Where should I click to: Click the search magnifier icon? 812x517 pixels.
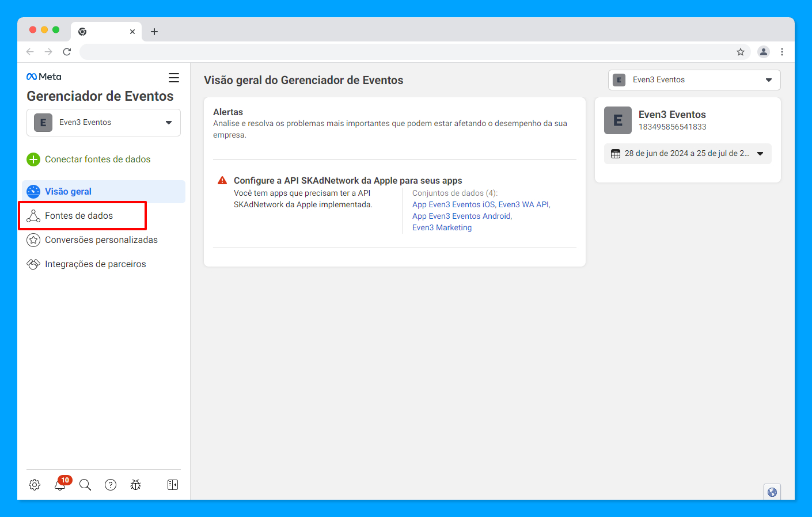[x=85, y=485]
